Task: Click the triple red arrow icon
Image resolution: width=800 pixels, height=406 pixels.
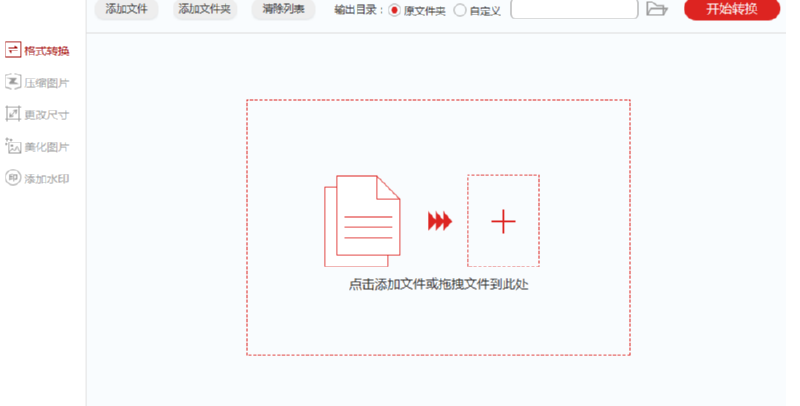Action: pos(440,221)
